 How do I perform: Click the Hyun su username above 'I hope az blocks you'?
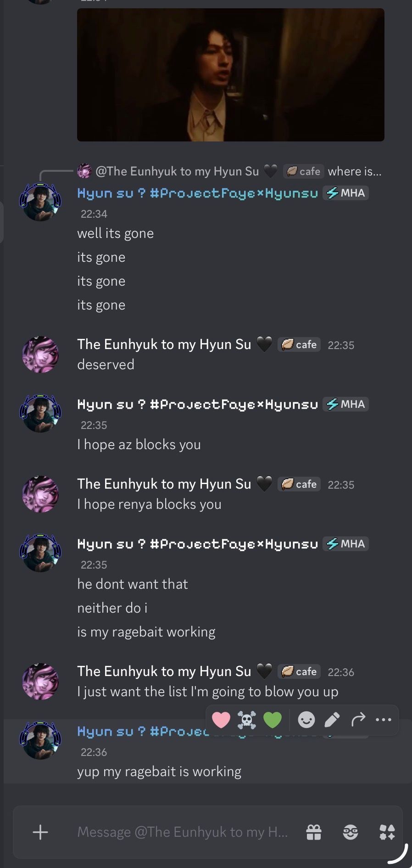coord(198,404)
